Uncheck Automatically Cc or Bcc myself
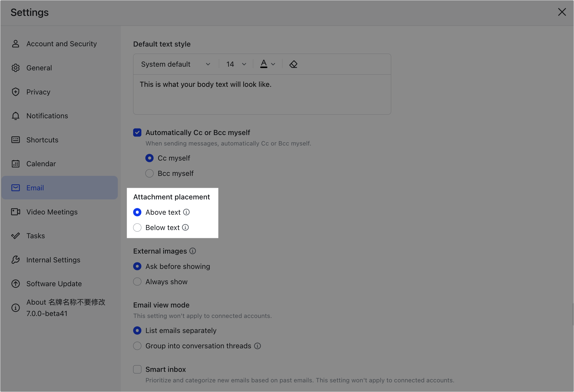 pos(137,132)
